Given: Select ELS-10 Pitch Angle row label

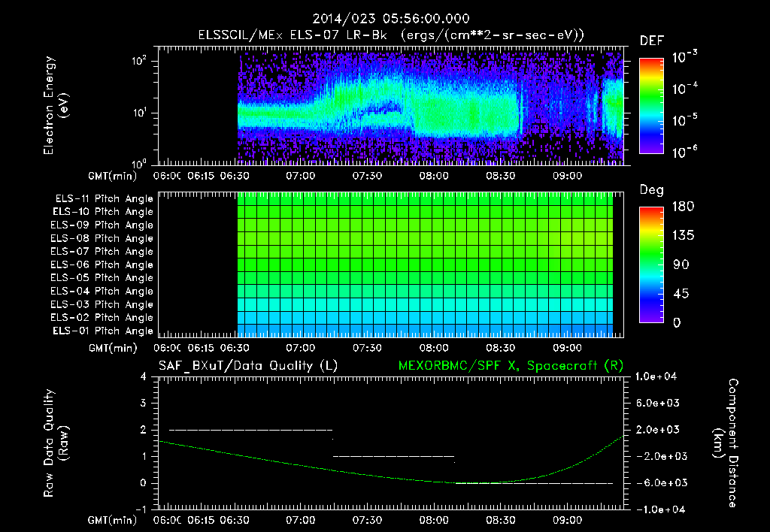Looking at the screenshot, I should pos(103,212).
